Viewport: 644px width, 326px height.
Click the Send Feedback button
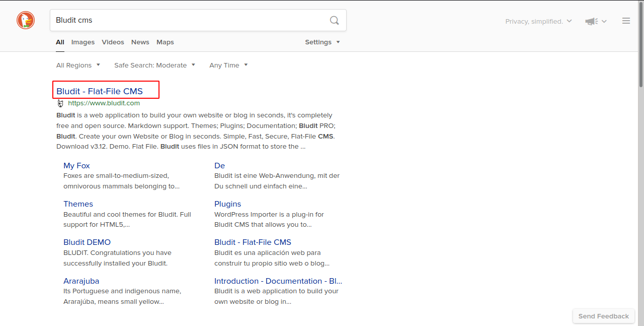pos(603,316)
